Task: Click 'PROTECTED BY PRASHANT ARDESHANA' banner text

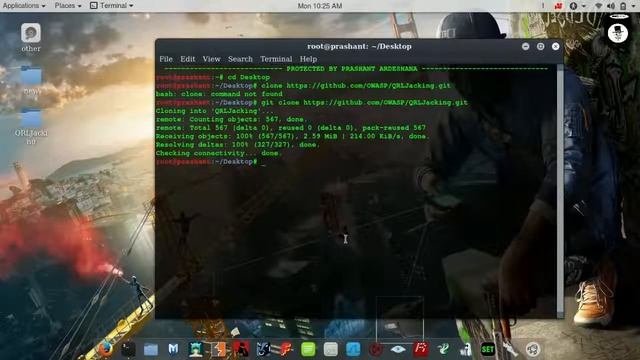Action: pyautogui.click(x=352, y=69)
